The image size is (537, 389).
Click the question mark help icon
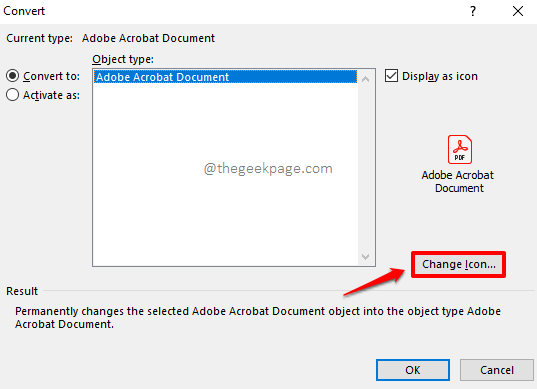[x=473, y=11]
